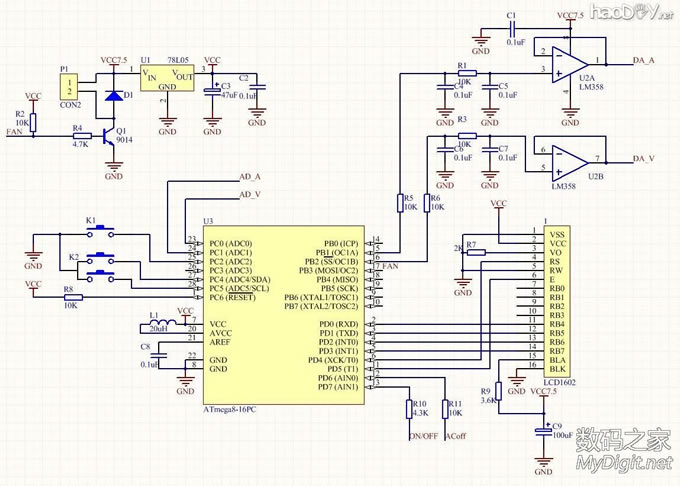The width and height of the screenshot is (680, 486).
Task: Select the C9 100uF capacitor symbol
Action: coord(543,430)
